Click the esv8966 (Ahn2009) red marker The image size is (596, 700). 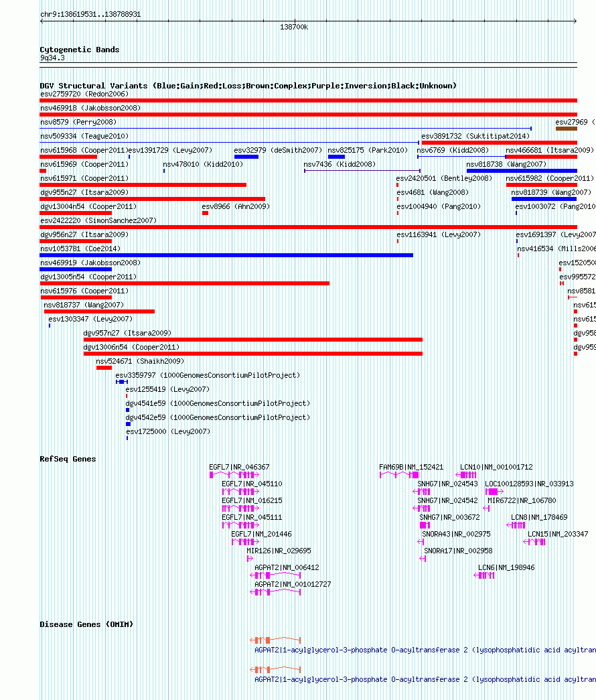[x=206, y=213]
